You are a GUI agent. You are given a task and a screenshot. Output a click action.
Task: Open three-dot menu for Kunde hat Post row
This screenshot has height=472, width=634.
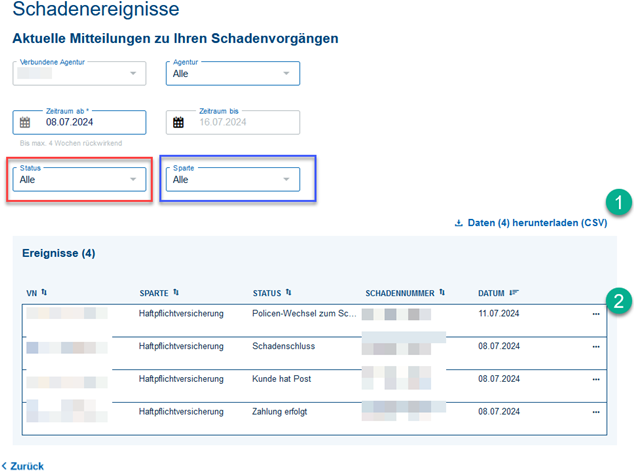[596, 379]
